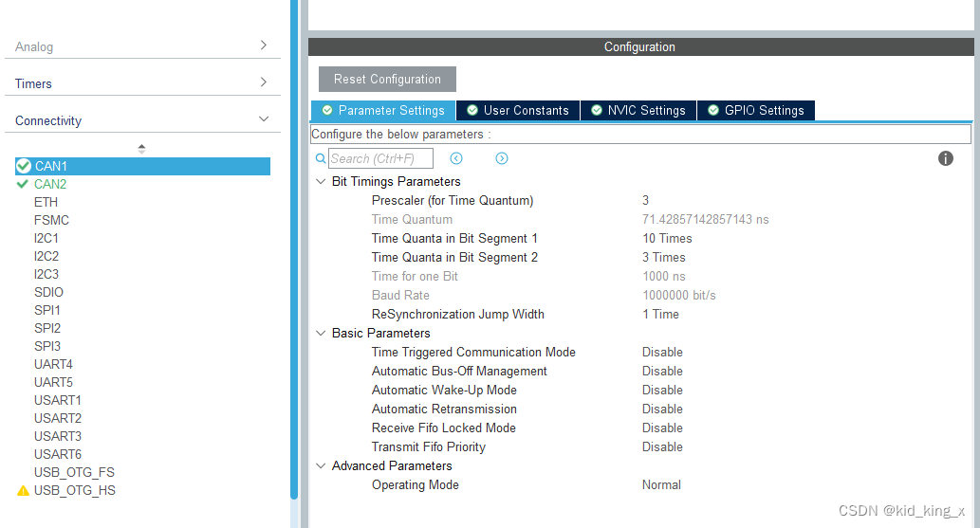Select UART5 in the peripheral list
Viewport: 980px width, 528px height.
(53, 382)
